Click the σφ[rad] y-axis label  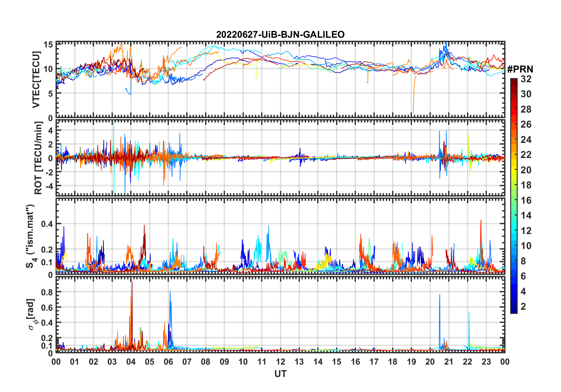pos(31,314)
